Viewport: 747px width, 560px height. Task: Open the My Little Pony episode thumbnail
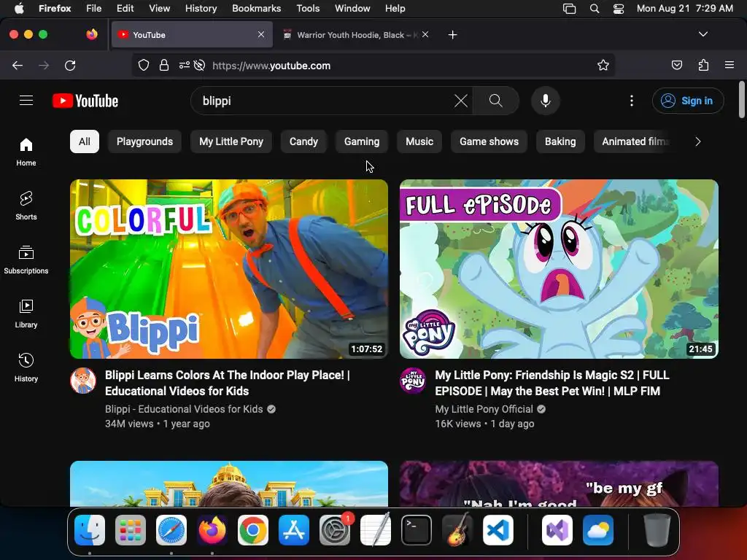pos(559,269)
